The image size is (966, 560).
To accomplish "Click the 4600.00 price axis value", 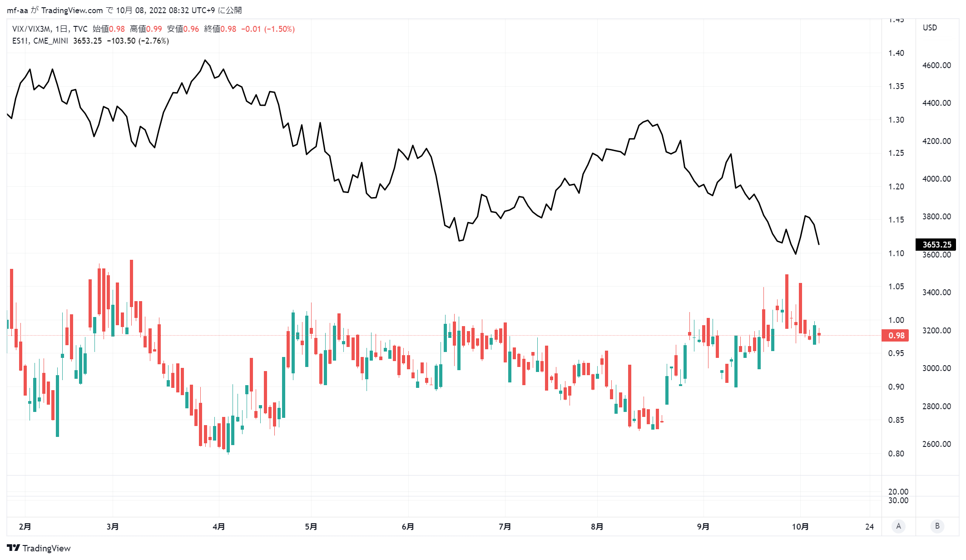I will [936, 65].
